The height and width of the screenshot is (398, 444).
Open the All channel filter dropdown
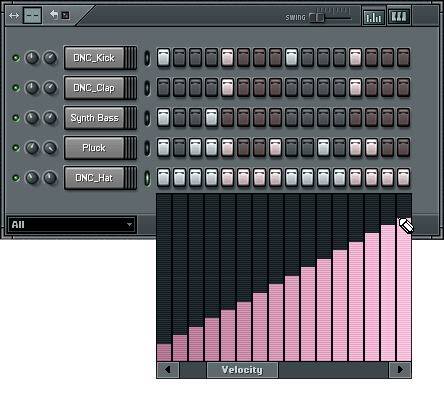pyautogui.click(x=71, y=224)
